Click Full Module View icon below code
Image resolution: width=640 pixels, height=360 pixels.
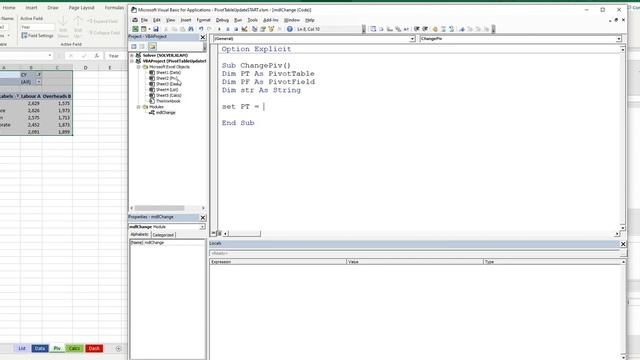tap(219, 233)
